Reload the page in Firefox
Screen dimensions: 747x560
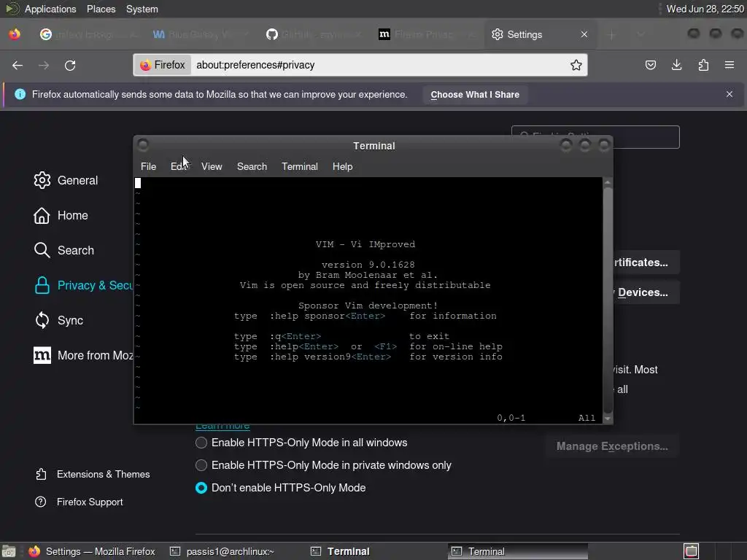(70, 65)
